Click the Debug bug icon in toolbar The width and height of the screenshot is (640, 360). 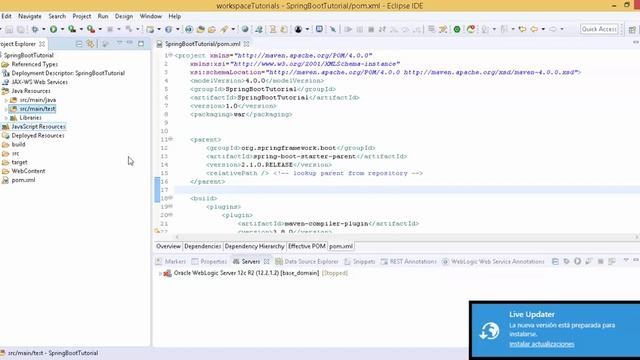tap(35, 29)
